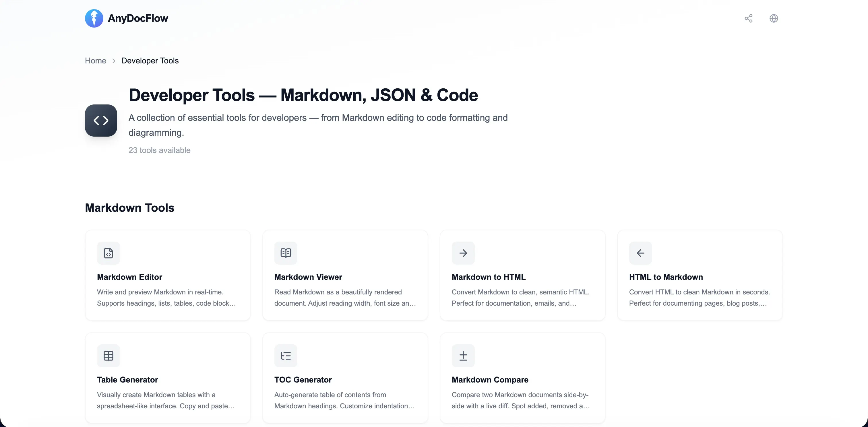Viewport: 868px width, 427px height.
Task: Open the TOC Generator title
Action: tap(303, 380)
